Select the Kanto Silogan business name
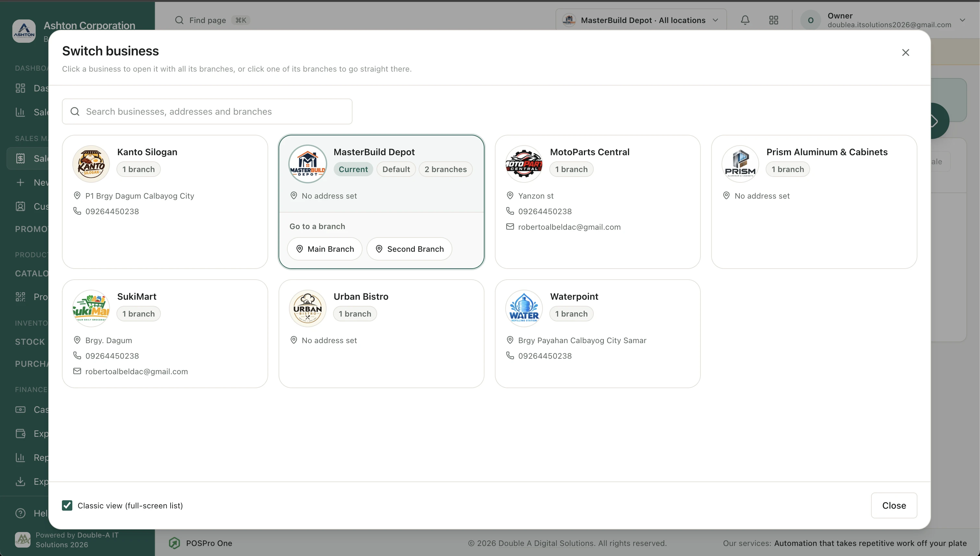This screenshot has height=556, width=980. pyautogui.click(x=147, y=152)
